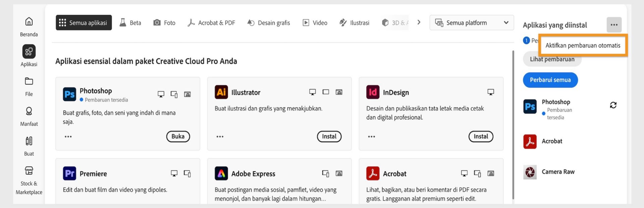Click the Adobe Express card title

[253, 174]
